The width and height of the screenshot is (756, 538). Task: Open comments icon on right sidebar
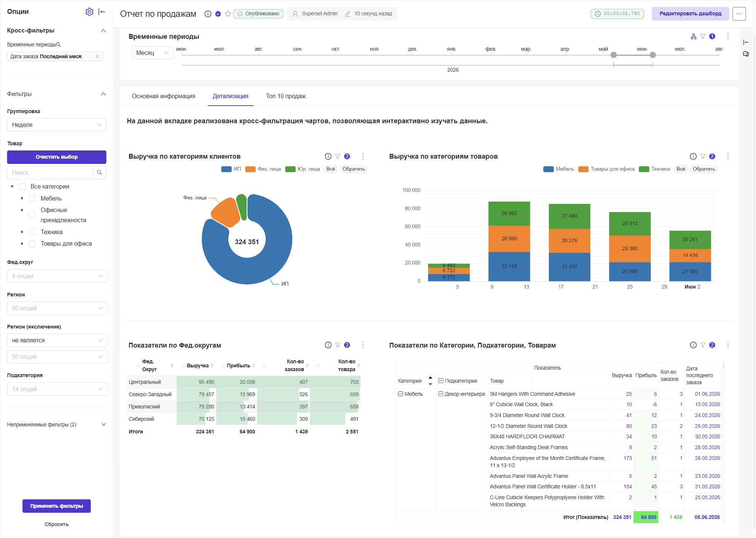click(746, 54)
